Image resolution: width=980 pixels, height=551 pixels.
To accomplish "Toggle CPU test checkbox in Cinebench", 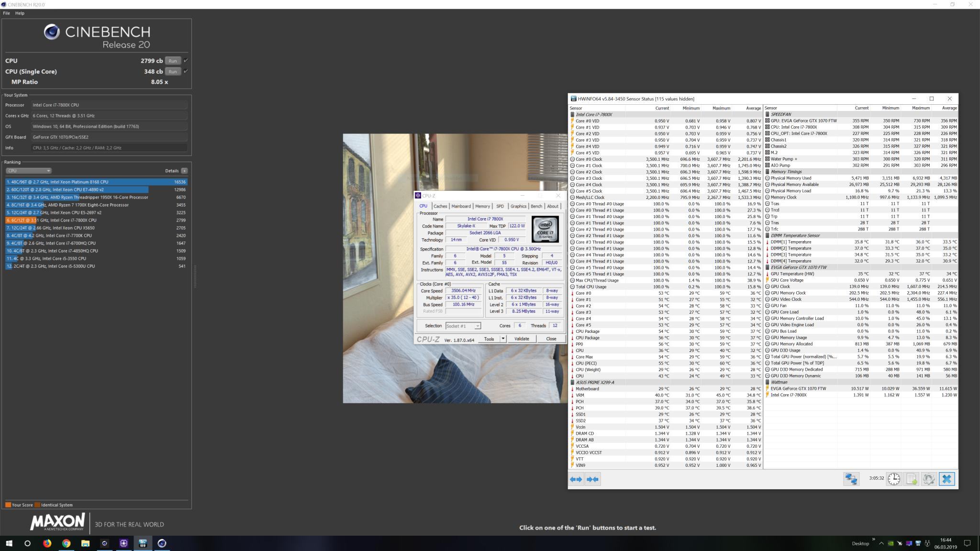I will (186, 61).
